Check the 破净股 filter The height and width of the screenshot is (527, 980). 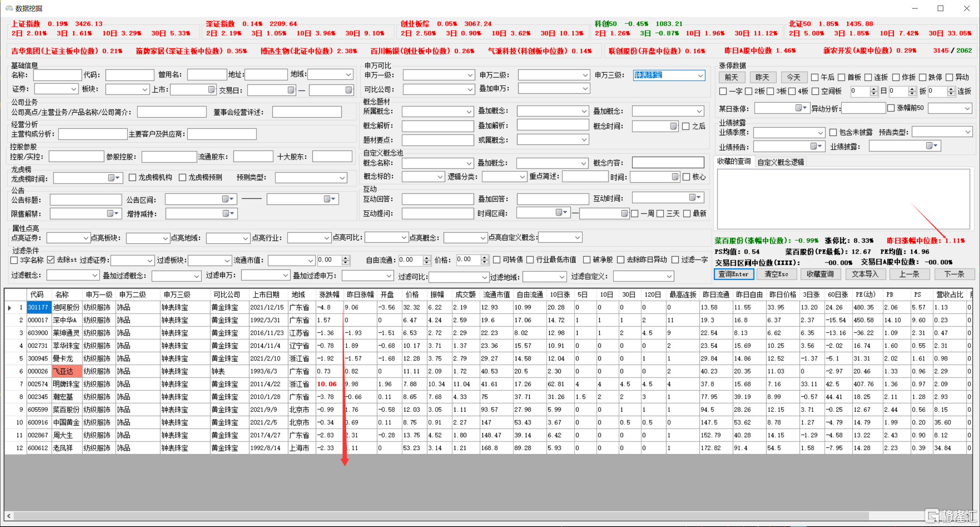(x=587, y=260)
